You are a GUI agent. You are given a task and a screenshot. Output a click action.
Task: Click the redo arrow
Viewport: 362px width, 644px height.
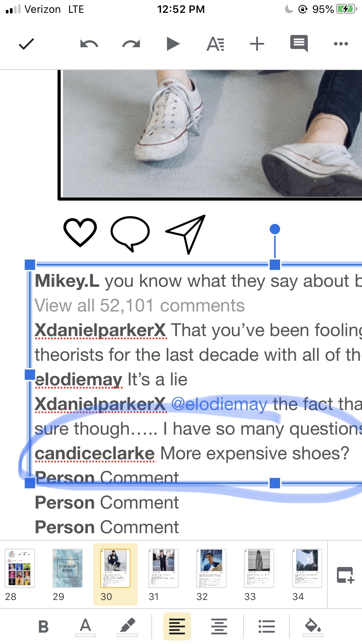(x=131, y=44)
